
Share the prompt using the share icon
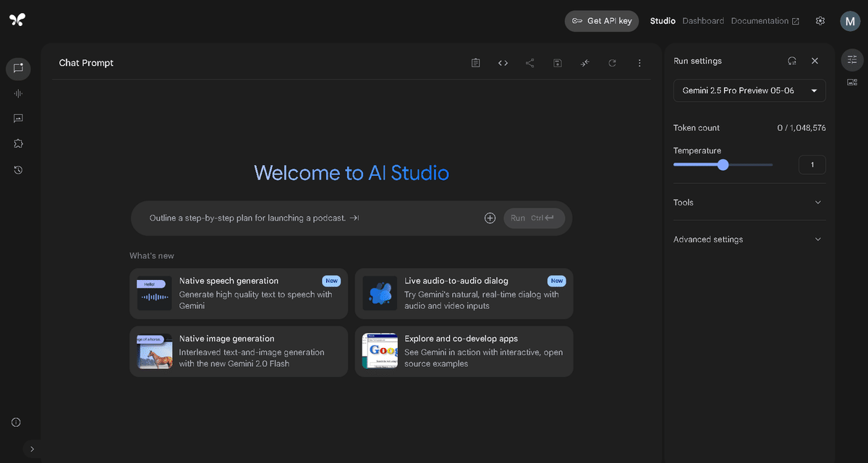coord(529,63)
